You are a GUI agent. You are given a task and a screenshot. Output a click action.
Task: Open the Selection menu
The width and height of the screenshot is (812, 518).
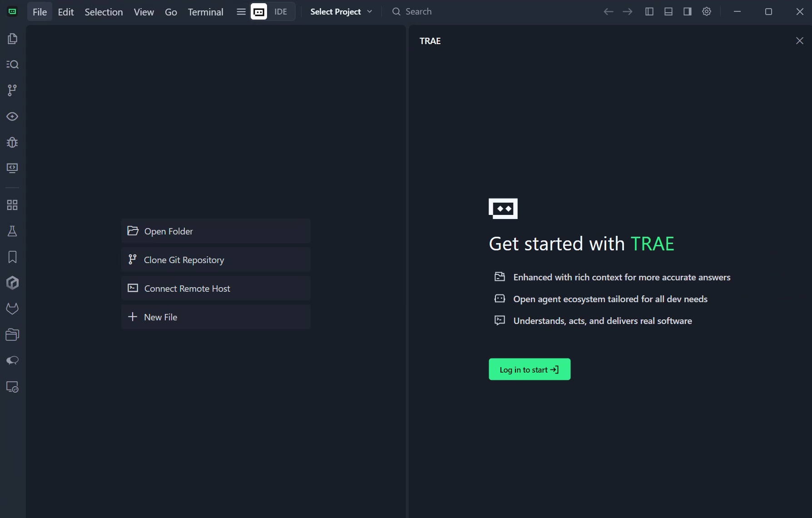click(104, 12)
